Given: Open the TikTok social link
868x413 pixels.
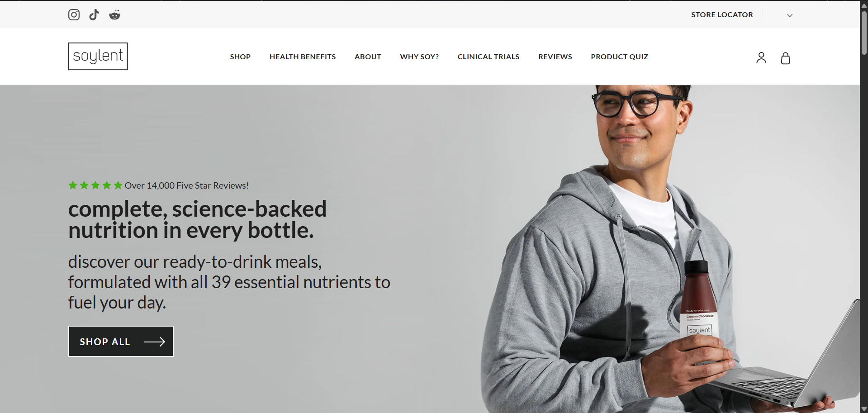Looking at the screenshot, I should (x=94, y=15).
